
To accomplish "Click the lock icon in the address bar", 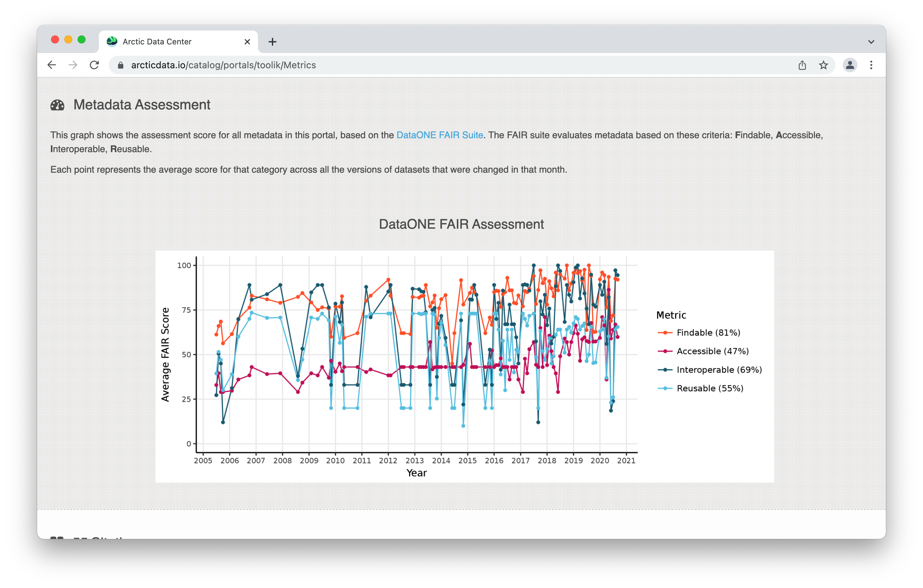I will tap(121, 65).
